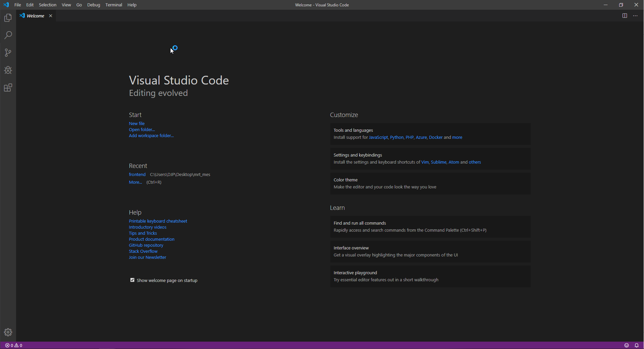Install Azure support link
Screen dimensions: 644x349
click(421, 137)
